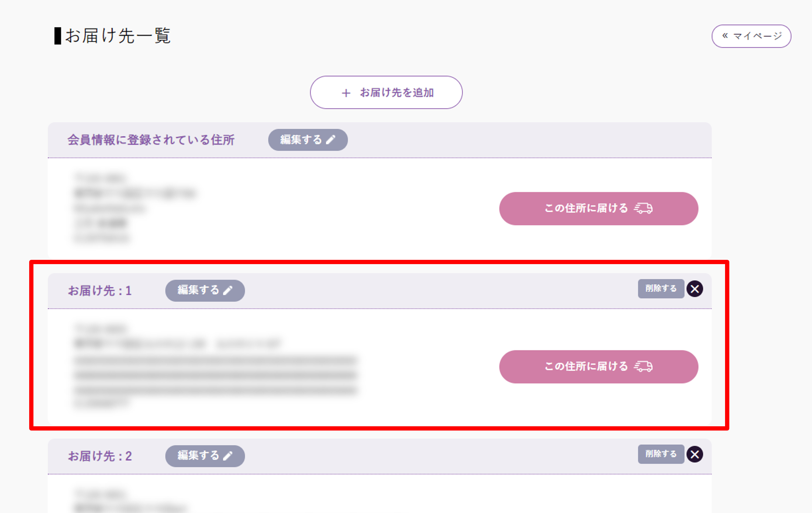Edit the 会員情報に登録されている住所 with 編集する
Image resolution: width=812 pixels, height=513 pixels.
(308, 140)
